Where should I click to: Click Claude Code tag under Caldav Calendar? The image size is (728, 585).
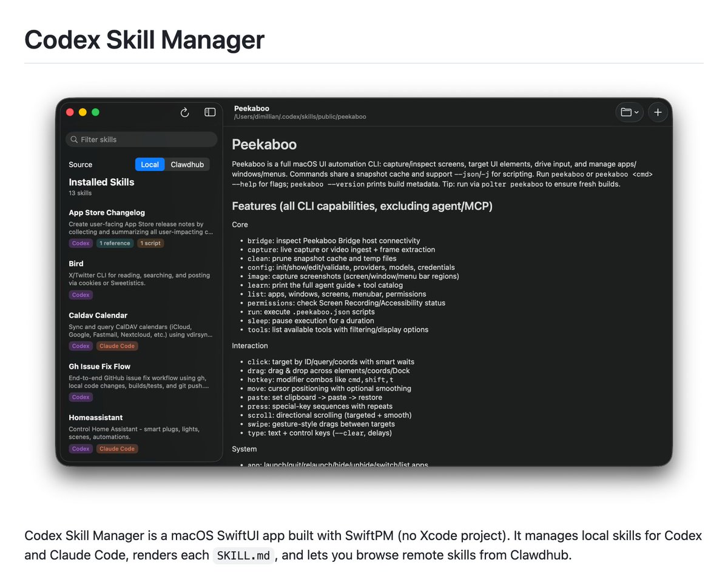point(117,346)
